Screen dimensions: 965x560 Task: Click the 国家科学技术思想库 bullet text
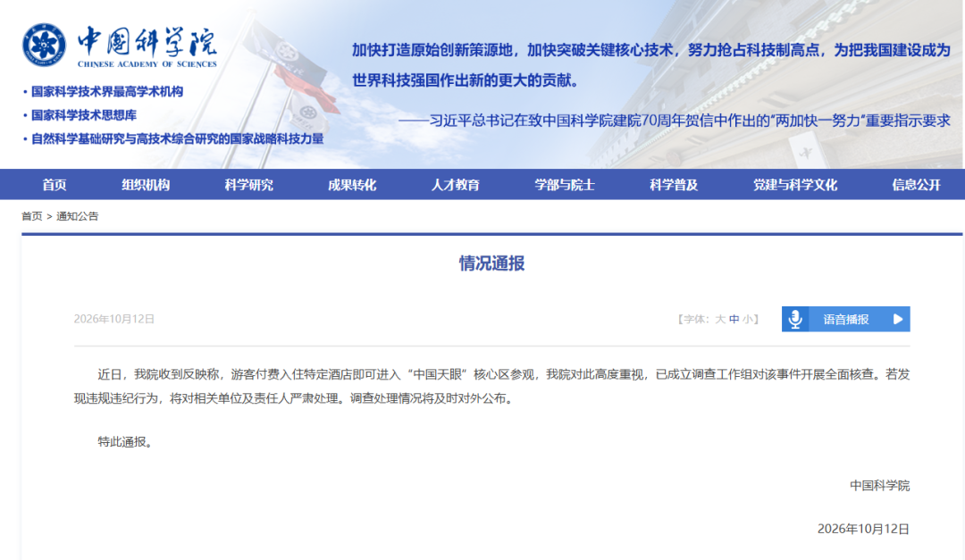[84, 115]
